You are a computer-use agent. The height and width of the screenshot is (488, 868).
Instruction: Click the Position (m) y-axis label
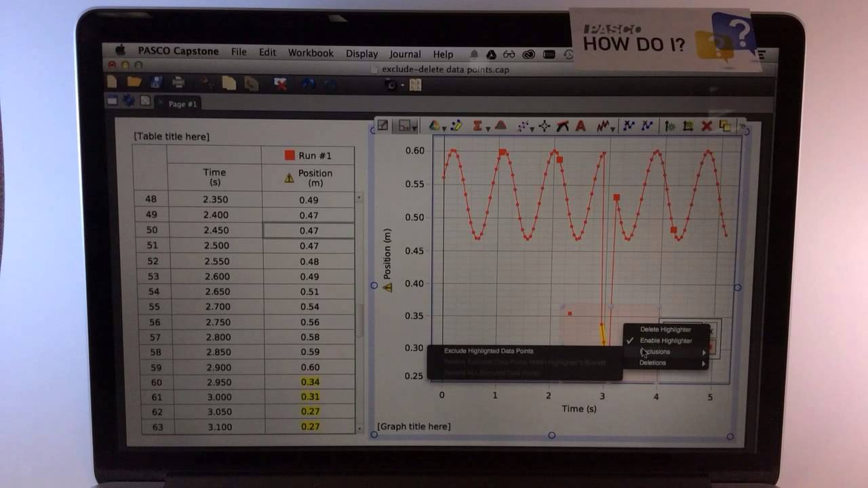pos(387,253)
